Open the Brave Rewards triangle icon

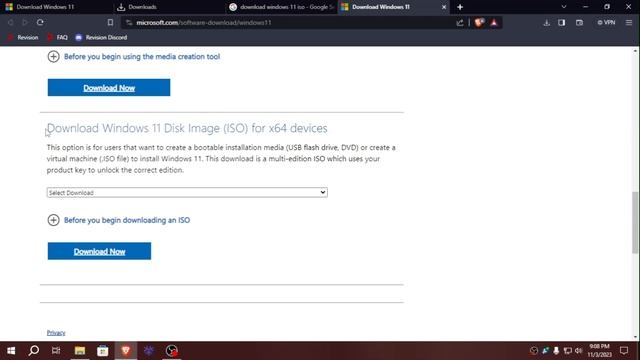point(494,22)
